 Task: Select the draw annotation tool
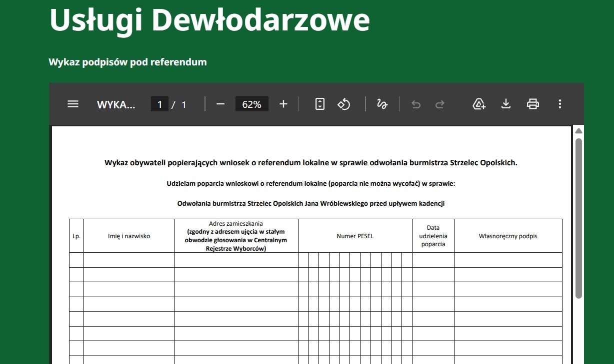point(382,104)
